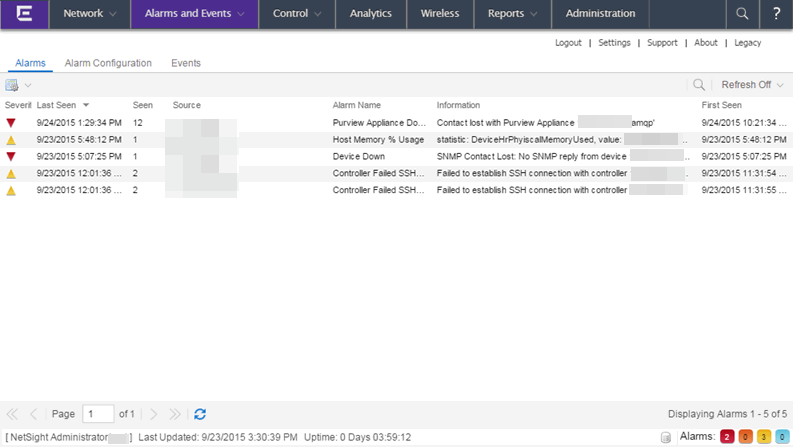
Task: Open the dropdown arrow next to table tools icon
Action: pos(28,85)
